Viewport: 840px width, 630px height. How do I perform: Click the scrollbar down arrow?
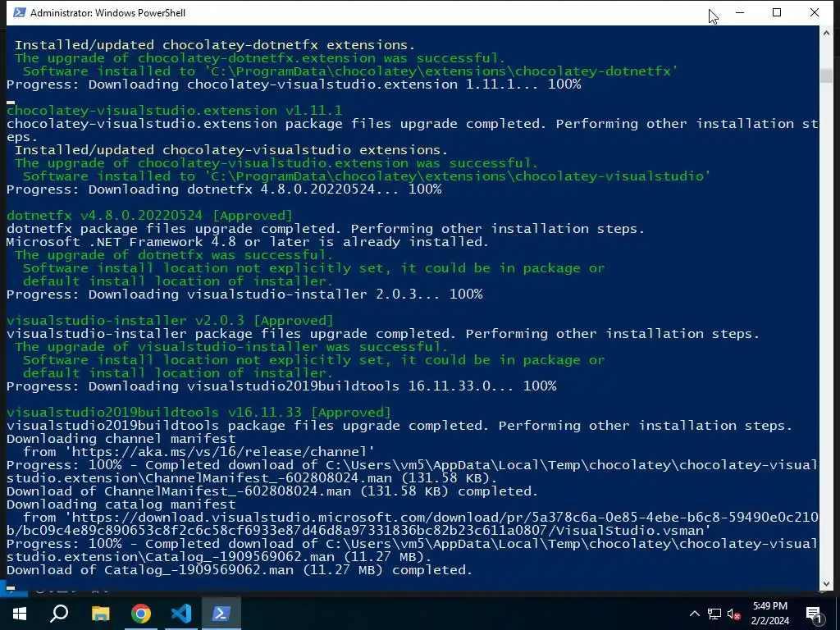click(825, 584)
